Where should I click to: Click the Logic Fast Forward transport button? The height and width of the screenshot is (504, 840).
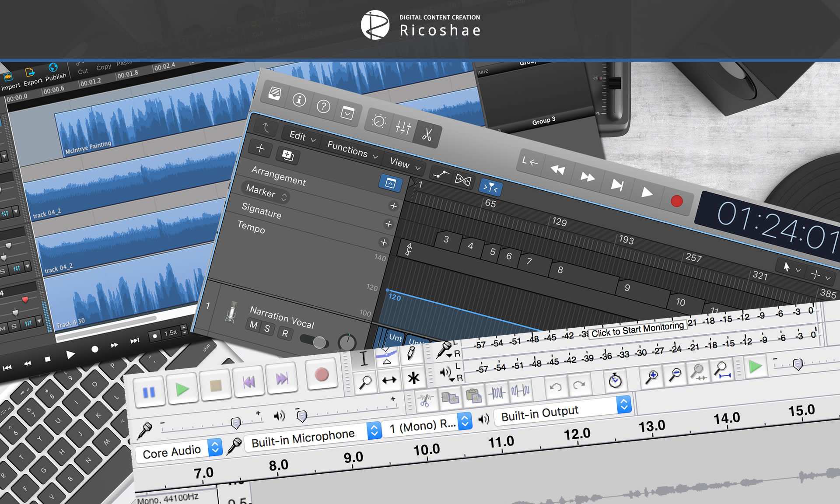tap(587, 177)
